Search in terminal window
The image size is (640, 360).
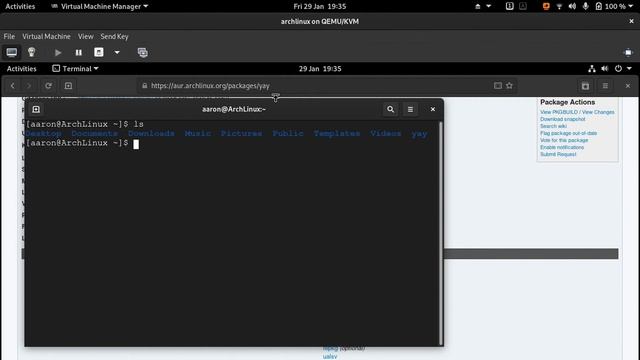[391, 109]
